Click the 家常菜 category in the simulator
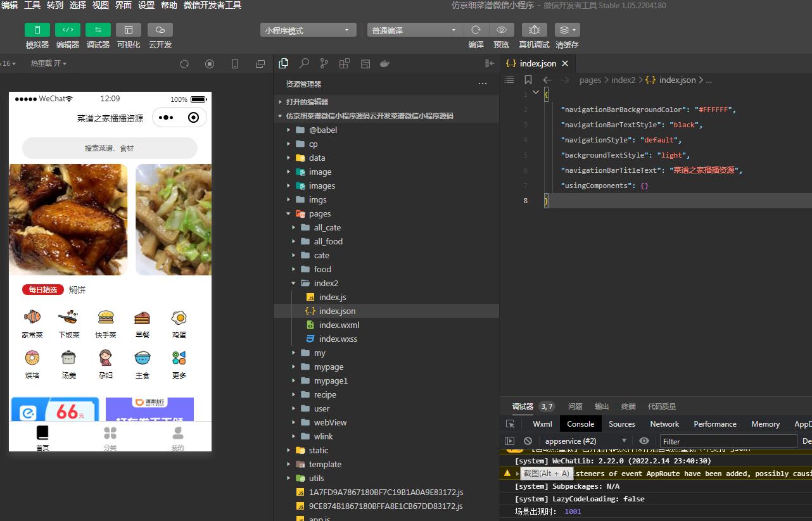 point(32,324)
